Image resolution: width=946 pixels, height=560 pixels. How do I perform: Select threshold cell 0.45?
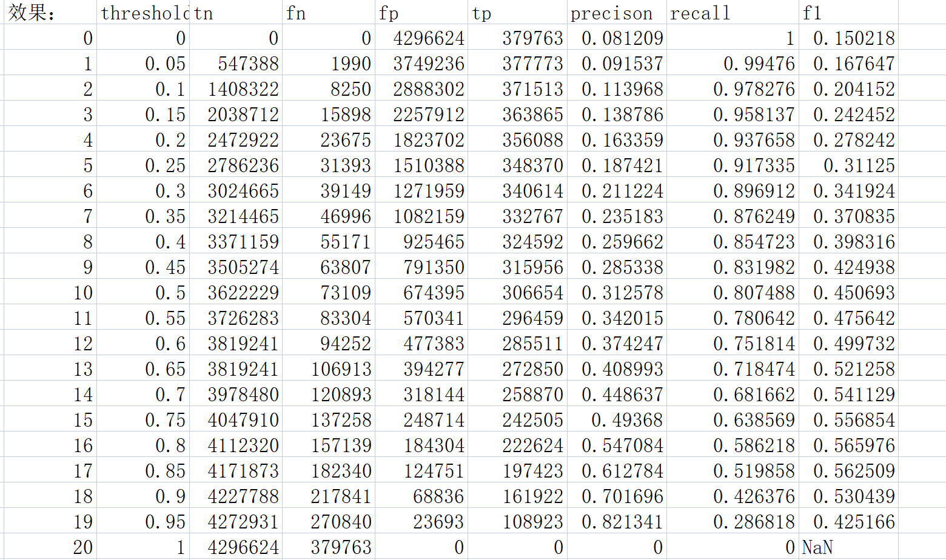[x=143, y=267]
